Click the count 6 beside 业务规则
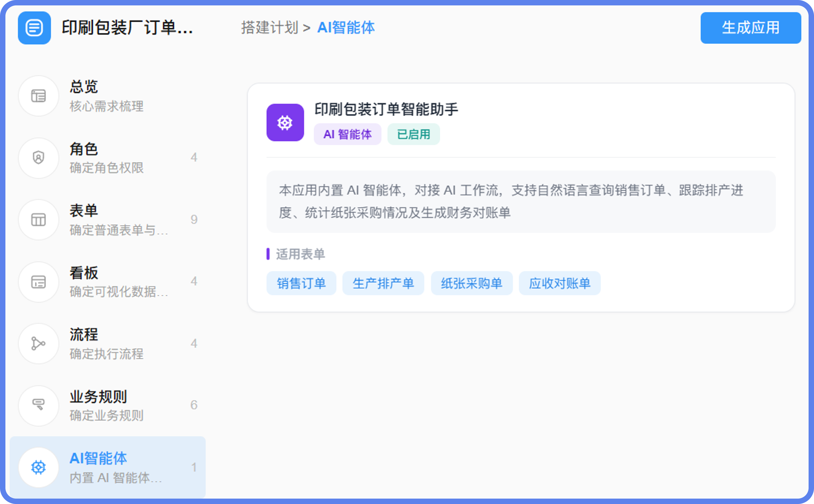814x504 pixels. tap(194, 405)
